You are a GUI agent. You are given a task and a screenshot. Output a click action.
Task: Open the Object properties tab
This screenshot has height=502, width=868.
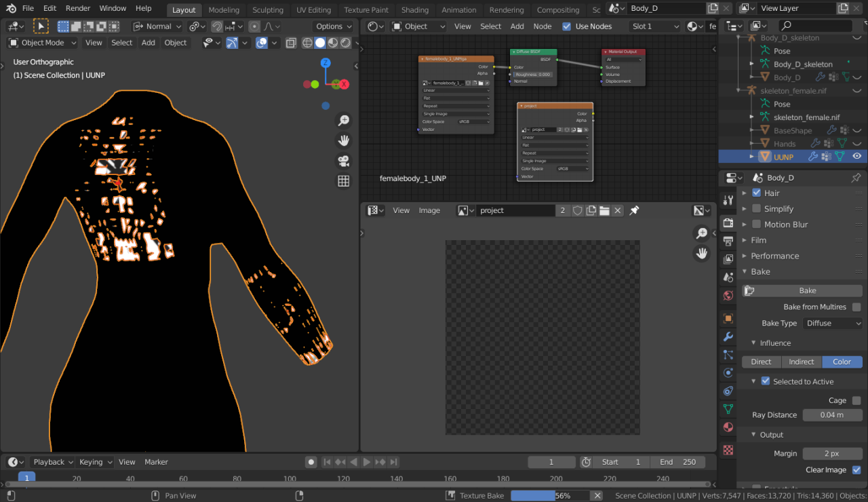[728, 318]
